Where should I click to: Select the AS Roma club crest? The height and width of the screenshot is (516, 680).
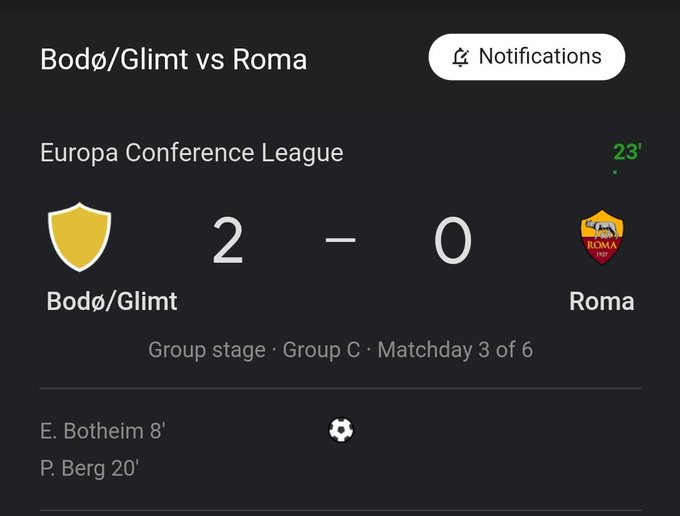(x=602, y=237)
